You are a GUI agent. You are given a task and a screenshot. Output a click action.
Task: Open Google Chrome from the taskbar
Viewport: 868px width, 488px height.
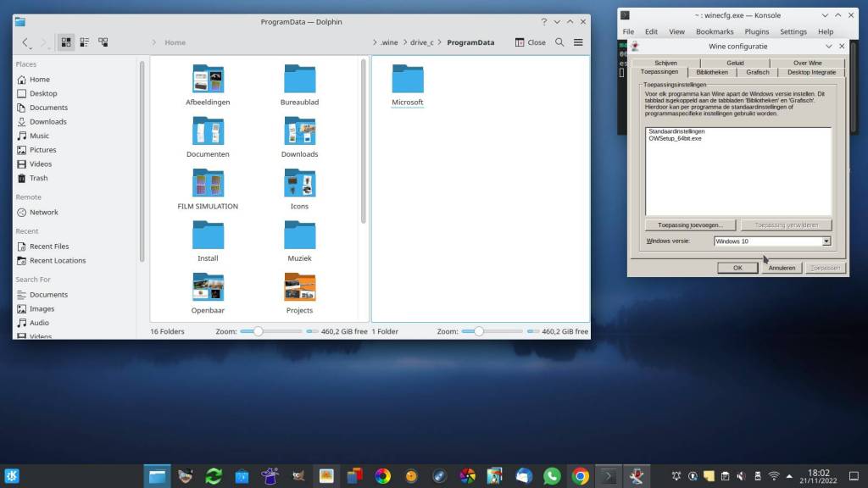pos(580,476)
